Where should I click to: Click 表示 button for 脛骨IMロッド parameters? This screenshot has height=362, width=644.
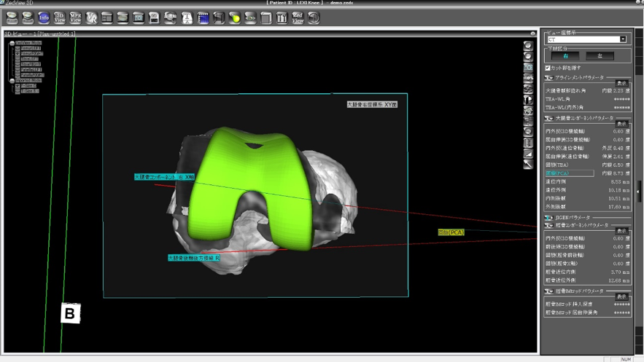click(x=622, y=297)
